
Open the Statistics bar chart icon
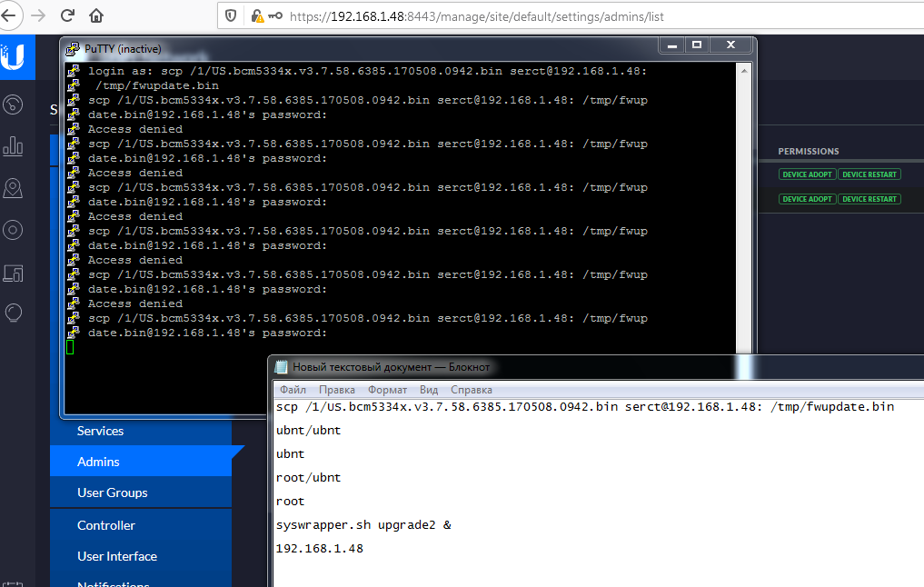click(14, 146)
